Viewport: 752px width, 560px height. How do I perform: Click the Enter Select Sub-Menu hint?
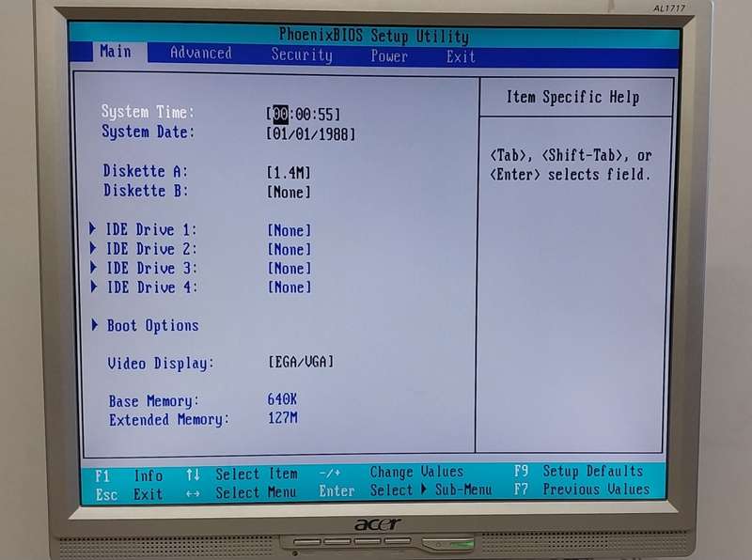click(405, 490)
